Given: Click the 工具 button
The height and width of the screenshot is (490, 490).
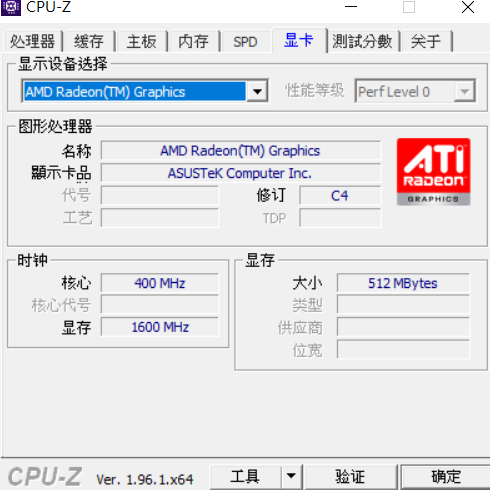Looking at the screenshot, I should tap(245, 477).
